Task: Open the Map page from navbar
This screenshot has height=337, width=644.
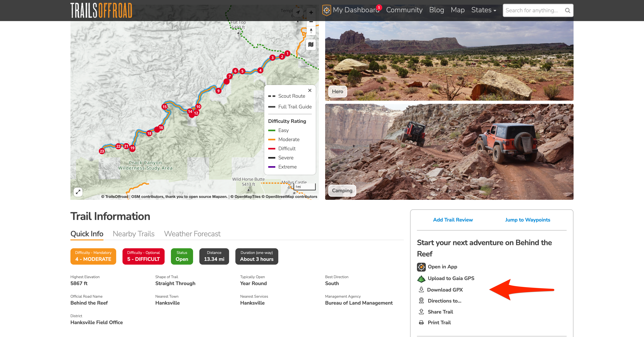Action: [458, 10]
